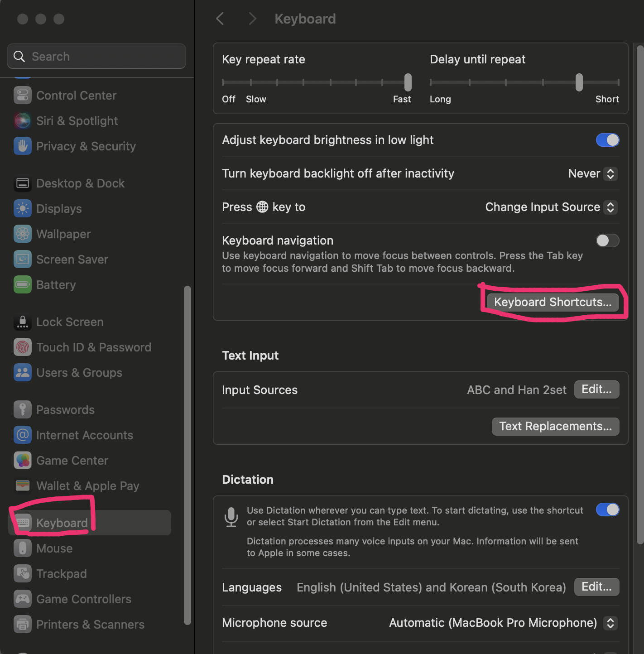This screenshot has width=644, height=654.
Task: Open the Users & Groups icon
Action: (23, 373)
